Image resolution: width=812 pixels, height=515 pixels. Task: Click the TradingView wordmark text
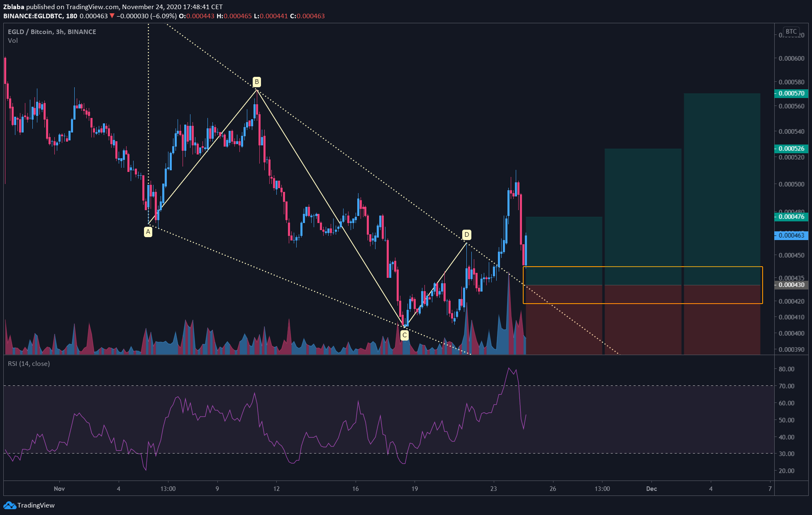pos(36,505)
